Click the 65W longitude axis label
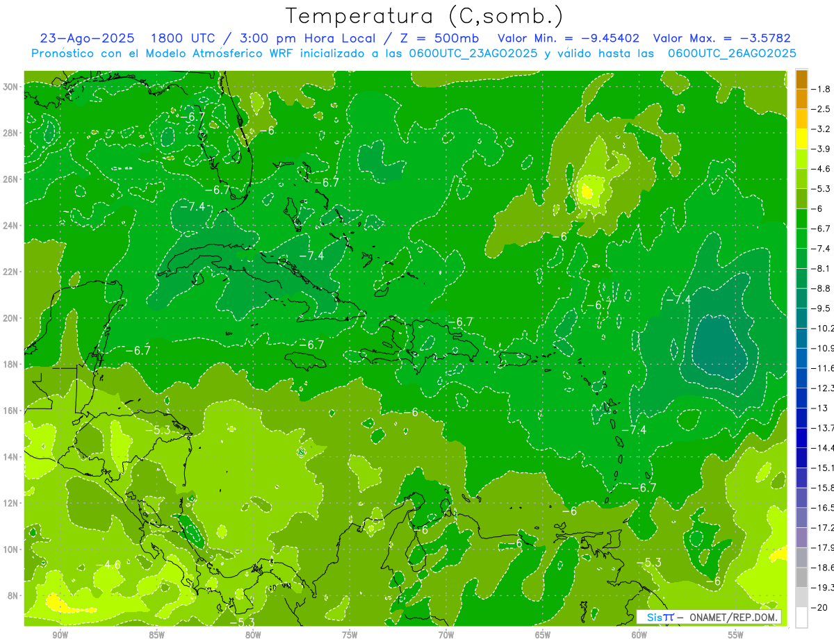 click(543, 635)
